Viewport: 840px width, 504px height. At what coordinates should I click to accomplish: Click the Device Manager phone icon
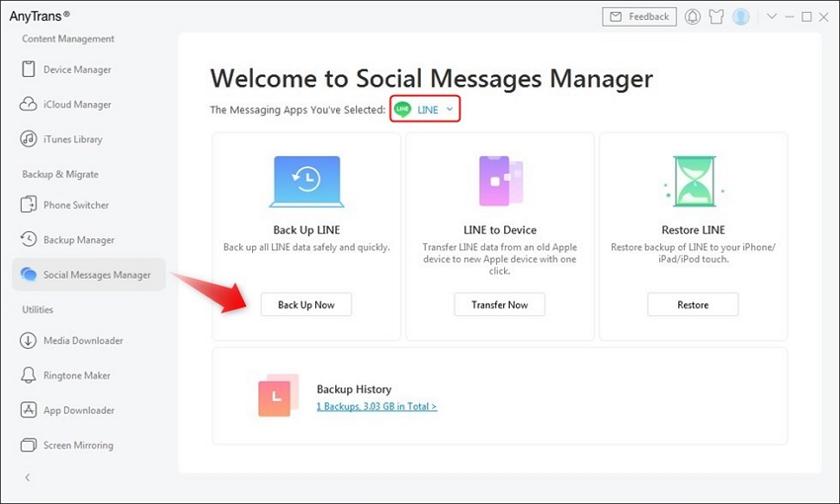29,69
